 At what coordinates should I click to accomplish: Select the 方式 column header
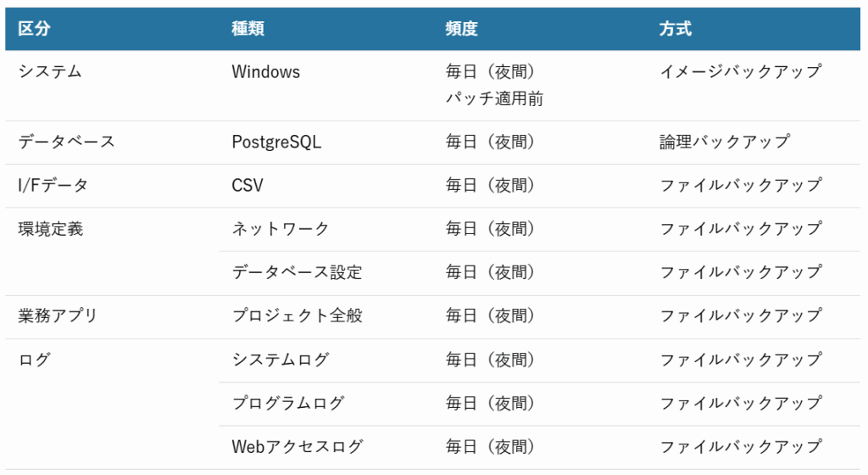pyautogui.click(x=676, y=29)
